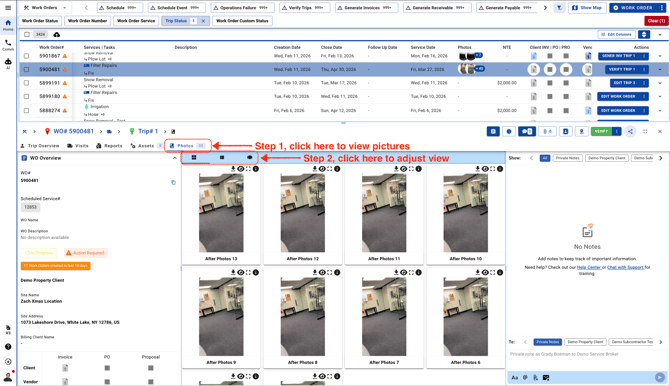Click the map pin location icon in trip toolbar
The width and height of the screenshot is (670, 386).
tap(581, 131)
